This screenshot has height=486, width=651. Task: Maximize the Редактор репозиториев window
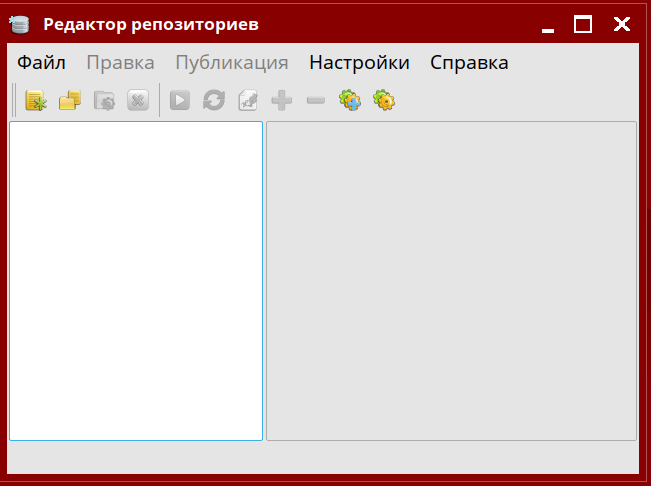point(583,24)
